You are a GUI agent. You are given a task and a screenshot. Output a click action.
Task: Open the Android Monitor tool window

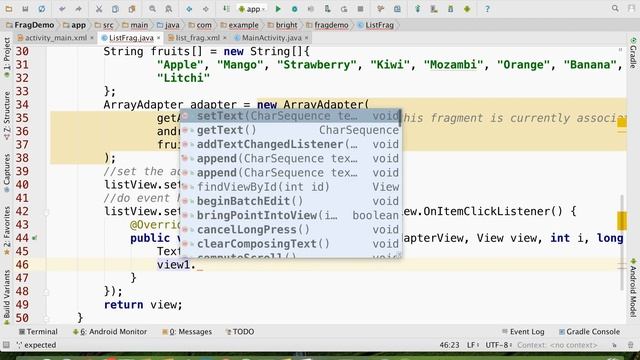(x=110, y=332)
